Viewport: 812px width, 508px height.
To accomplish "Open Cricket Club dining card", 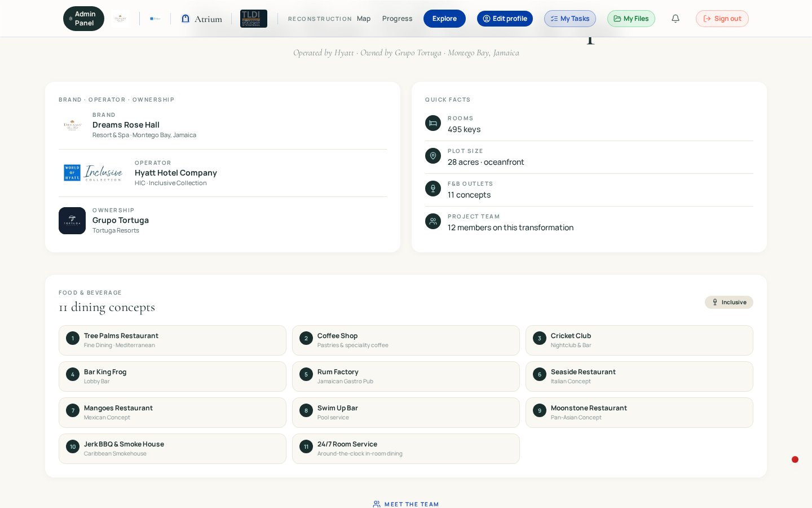I will 639,340.
